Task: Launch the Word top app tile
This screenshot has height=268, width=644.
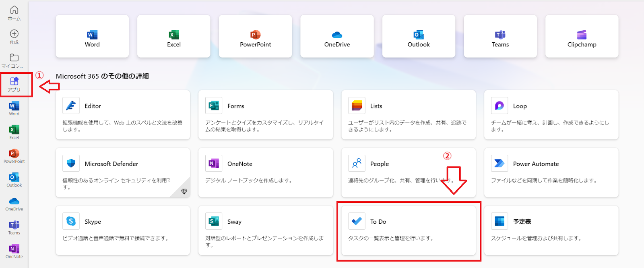Action: pyautogui.click(x=92, y=36)
